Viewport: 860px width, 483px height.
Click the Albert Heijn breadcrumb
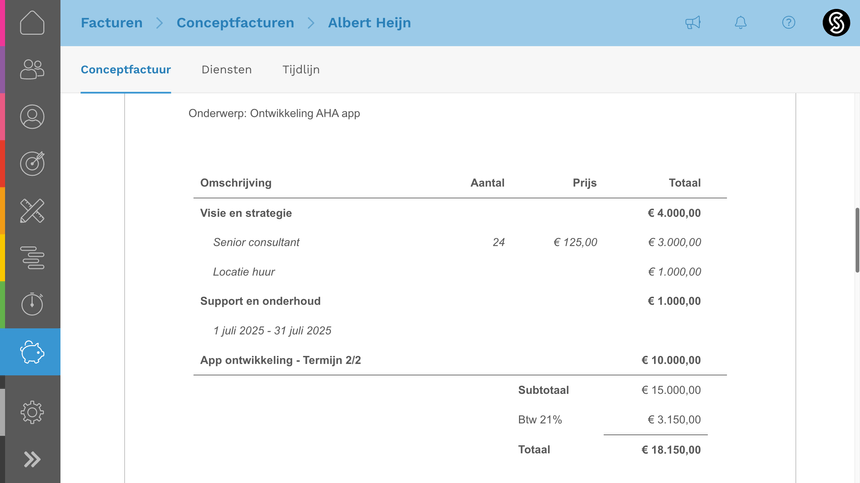tap(369, 23)
